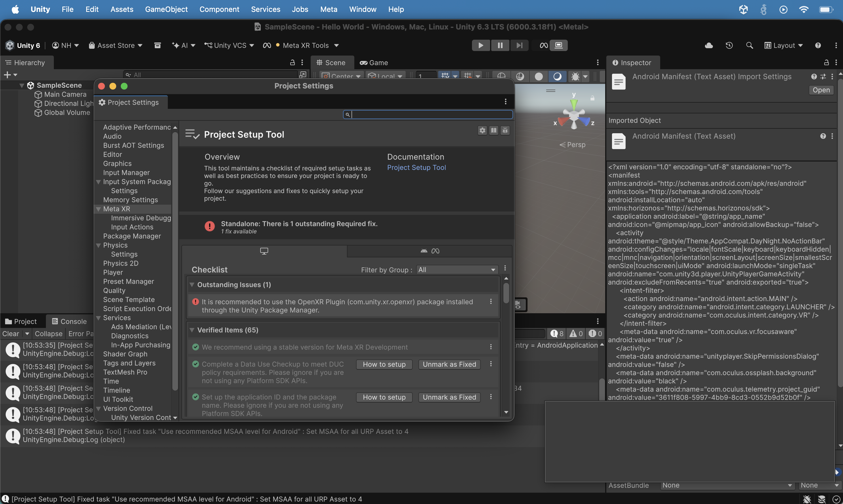843x504 pixels.
Task: Switch to the Console tab
Action: click(69, 321)
